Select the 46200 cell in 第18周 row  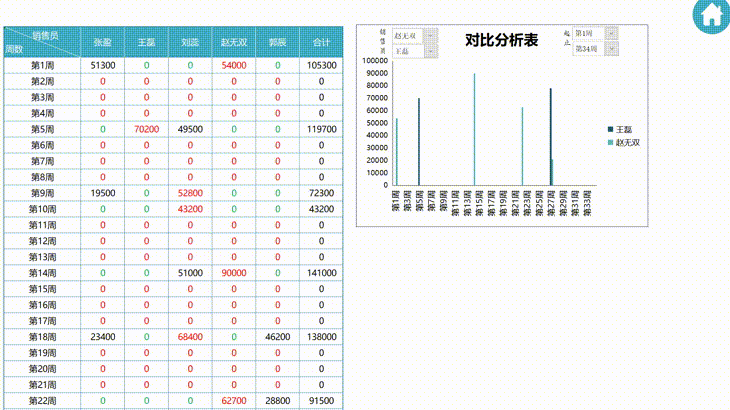277,337
